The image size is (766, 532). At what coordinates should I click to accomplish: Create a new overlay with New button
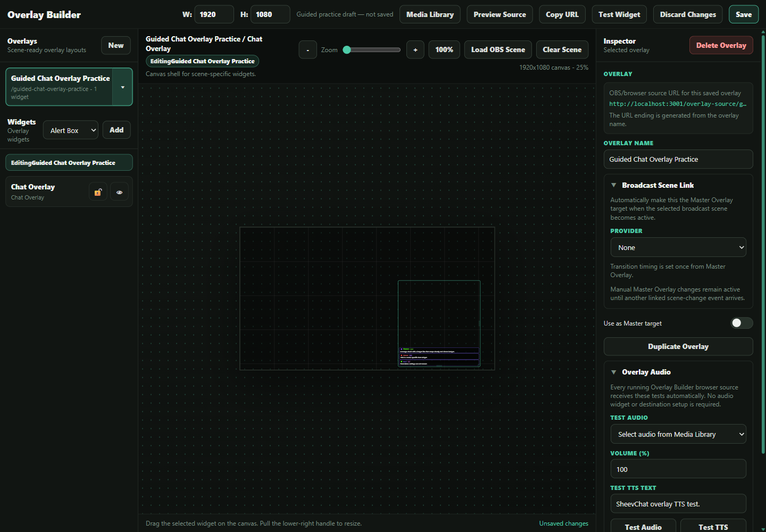pyautogui.click(x=116, y=45)
